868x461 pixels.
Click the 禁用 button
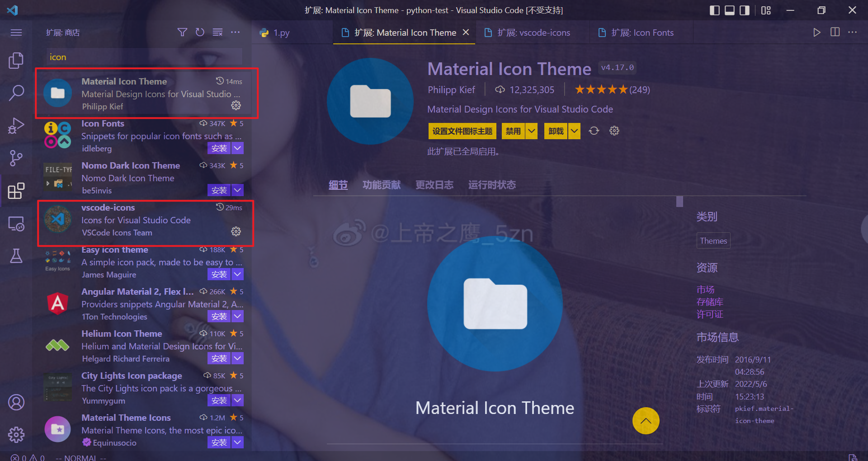513,131
